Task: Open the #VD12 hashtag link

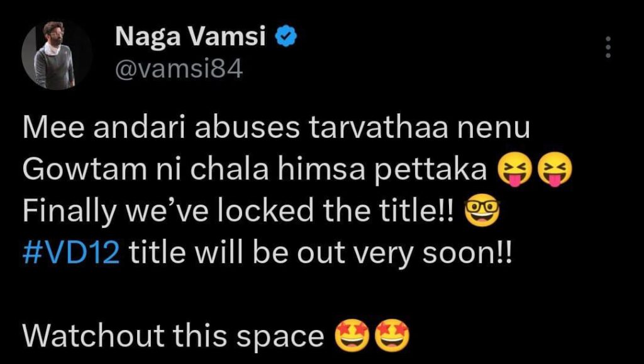Action: coord(71,254)
